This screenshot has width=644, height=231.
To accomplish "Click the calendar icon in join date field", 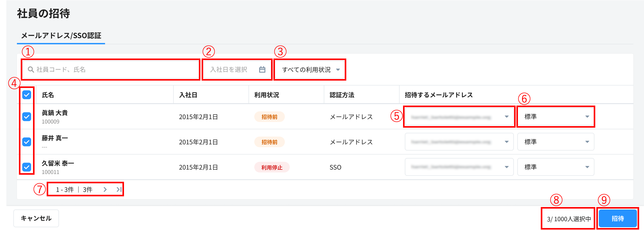I will pyautogui.click(x=262, y=69).
